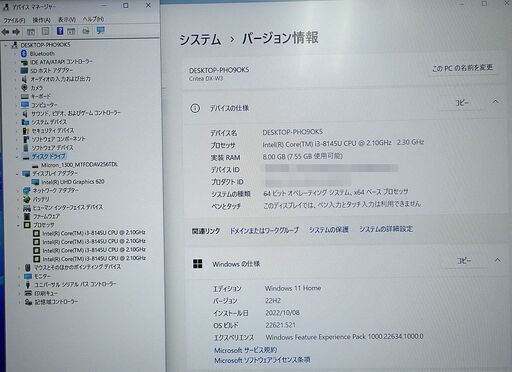Select the ソフトウェア デバイス icon
The height and width of the screenshot is (372, 512).
tap(26, 148)
